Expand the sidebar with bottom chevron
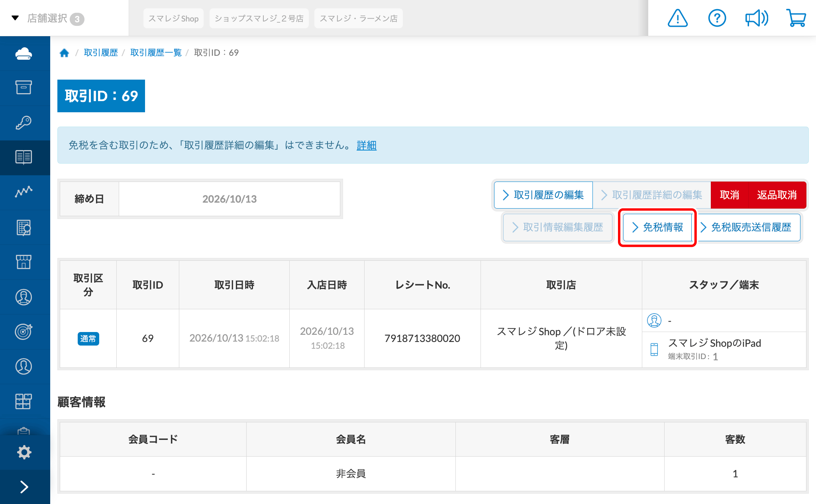Image resolution: width=816 pixels, height=504 pixels. point(24,487)
